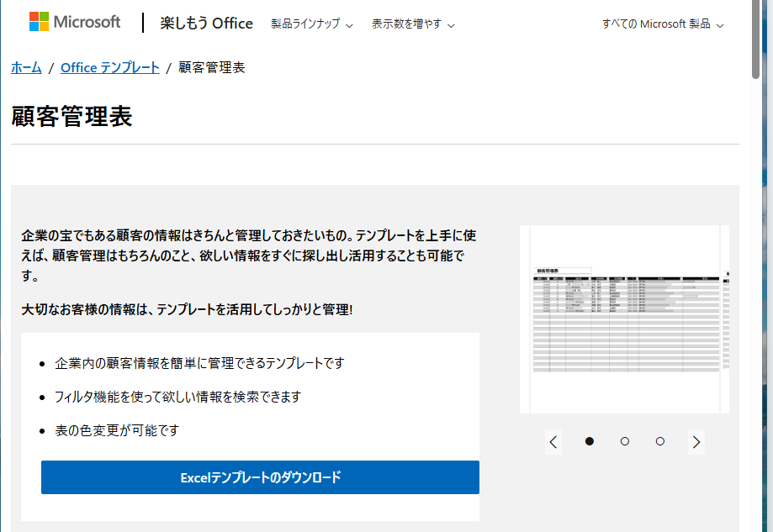This screenshot has height=532, width=773.
Task: Open the すべての Microsoft 製品 dropdown
Action: (663, 24)
